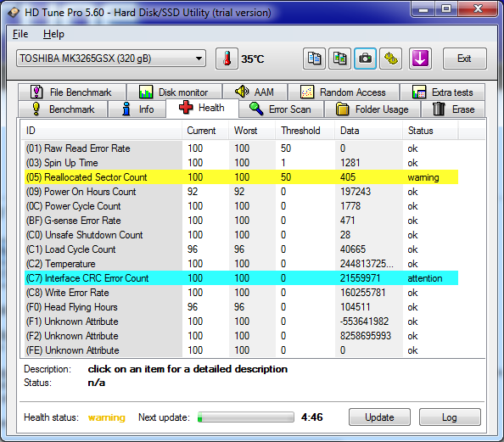Click data value 40665
The image size is (504, 442).
click(353, 249)
